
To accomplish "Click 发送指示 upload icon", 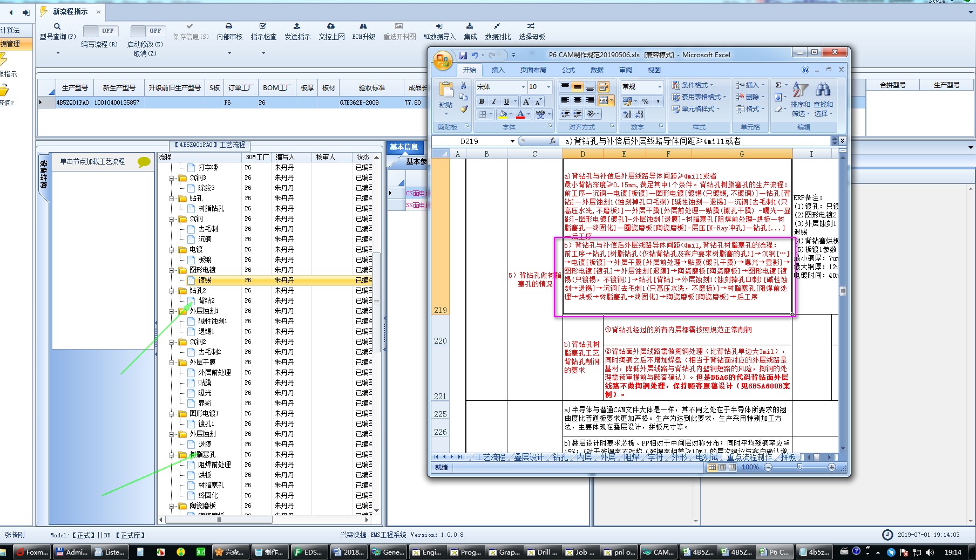I will coord(297,26).
